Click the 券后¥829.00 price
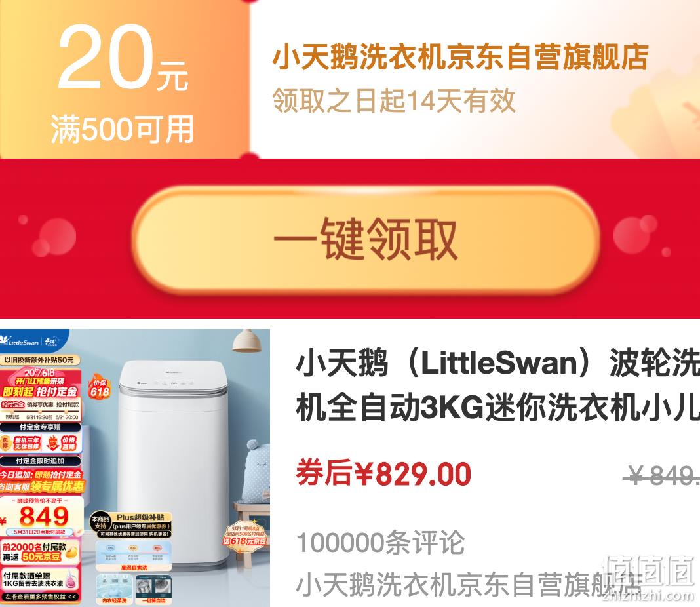Viewport: 700px width, 607px height. (383, 473)
